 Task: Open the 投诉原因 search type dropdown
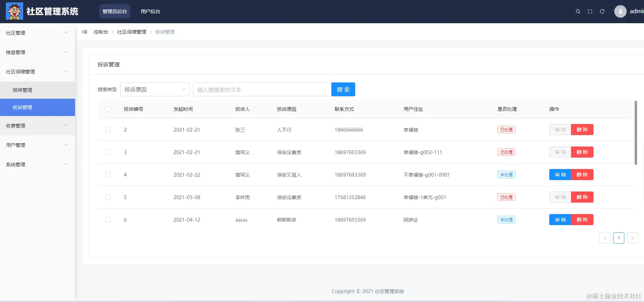[x=155, y=89]
